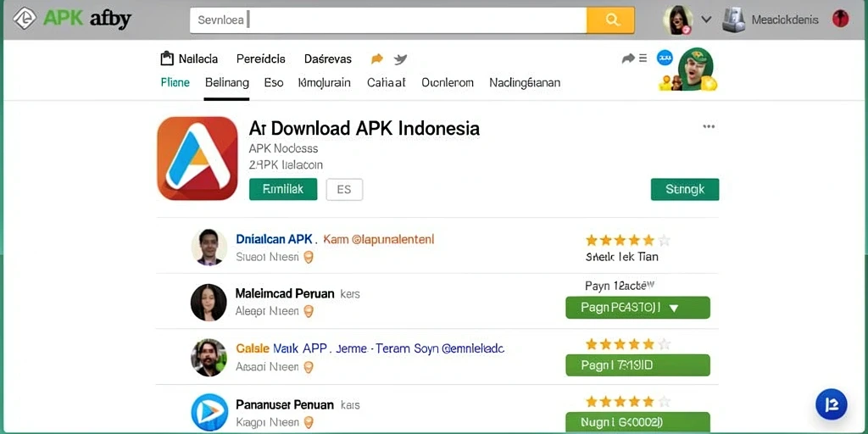Open the Dnialcan APK row avatar
Image resolution: width=868 pixels, height=434 pixels.
[209, 247]
